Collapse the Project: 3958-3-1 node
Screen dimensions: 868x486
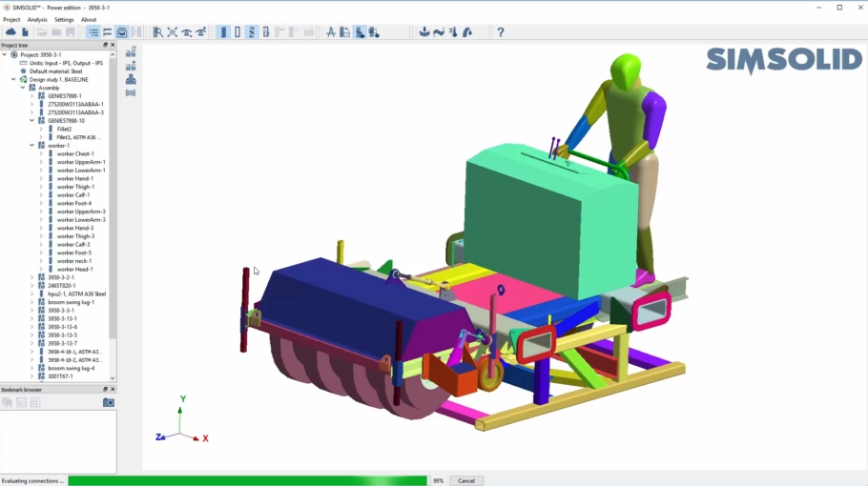point(5,54)
